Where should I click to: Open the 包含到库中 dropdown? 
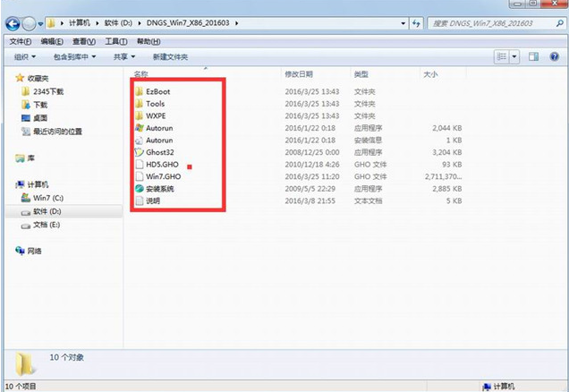(x=75, y=57)
